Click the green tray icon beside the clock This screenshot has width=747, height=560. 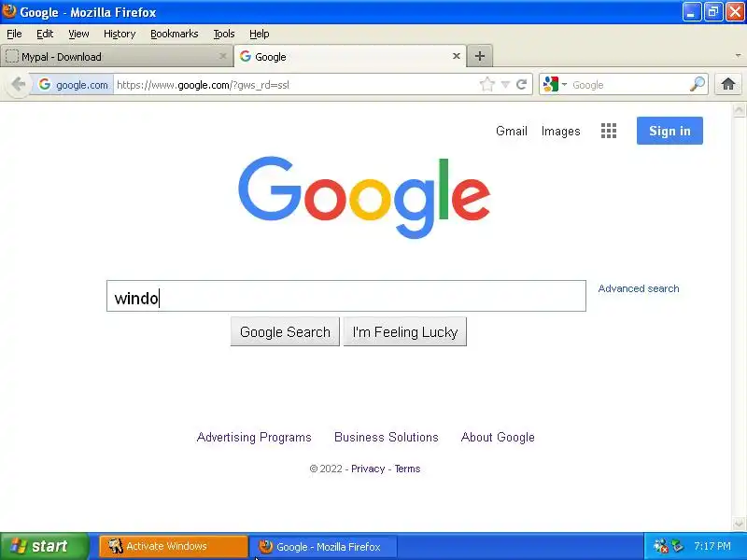tap(677, 546)
